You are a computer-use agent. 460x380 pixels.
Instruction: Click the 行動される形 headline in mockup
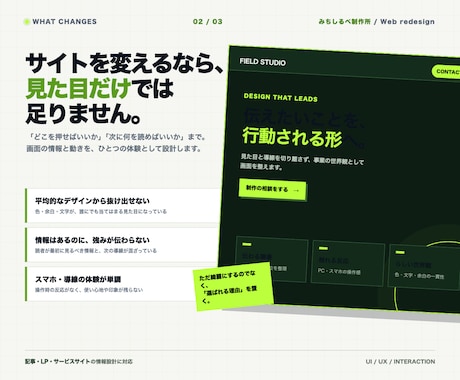pos(292,137)
